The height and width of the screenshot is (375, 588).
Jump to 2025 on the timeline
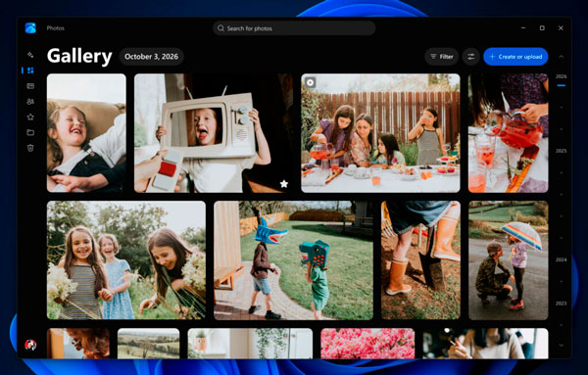pyautogui.click(x=561, y=151)
